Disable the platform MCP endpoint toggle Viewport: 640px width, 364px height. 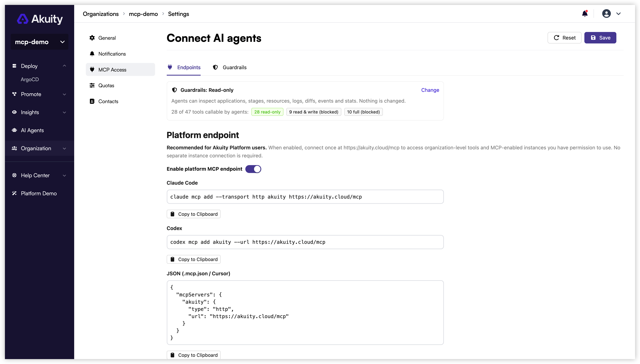coord(253,169)
